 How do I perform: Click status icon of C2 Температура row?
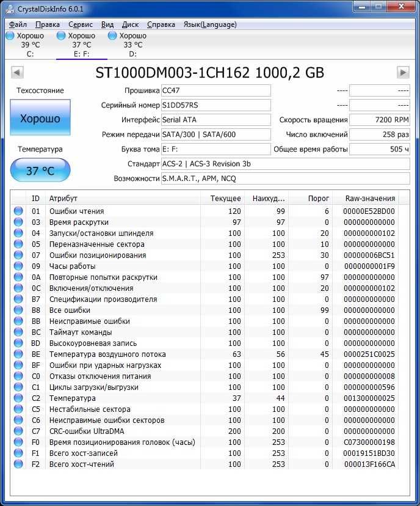coord(18,398)
